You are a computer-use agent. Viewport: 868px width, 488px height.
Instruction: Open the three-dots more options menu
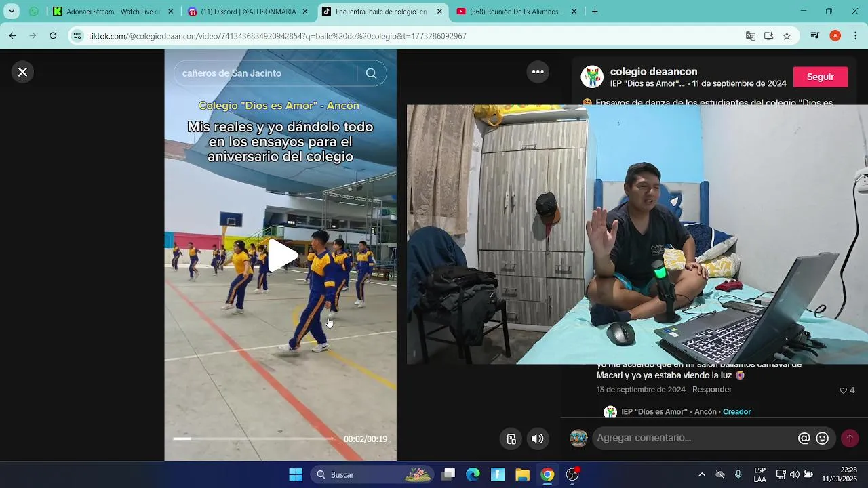coord(538,72)
